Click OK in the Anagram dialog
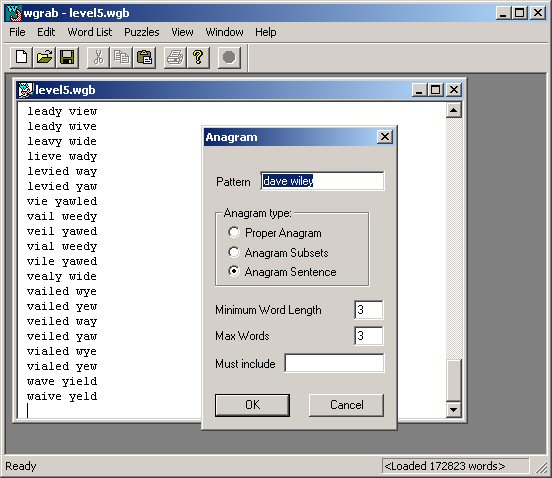Image resolution: width=552 pixels, height=478 pixels. tap(252, 405)
